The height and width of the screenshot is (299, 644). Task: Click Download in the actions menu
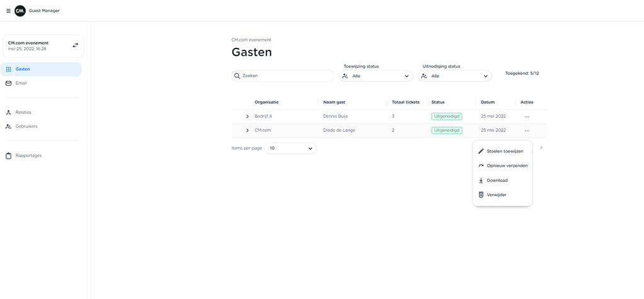[x=497, y=181]
